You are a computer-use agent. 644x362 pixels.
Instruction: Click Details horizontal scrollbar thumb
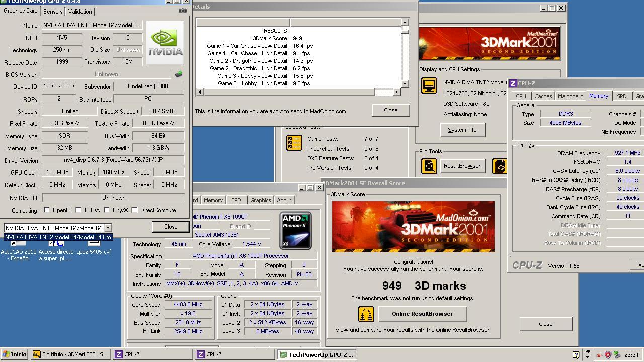[289, 92]
